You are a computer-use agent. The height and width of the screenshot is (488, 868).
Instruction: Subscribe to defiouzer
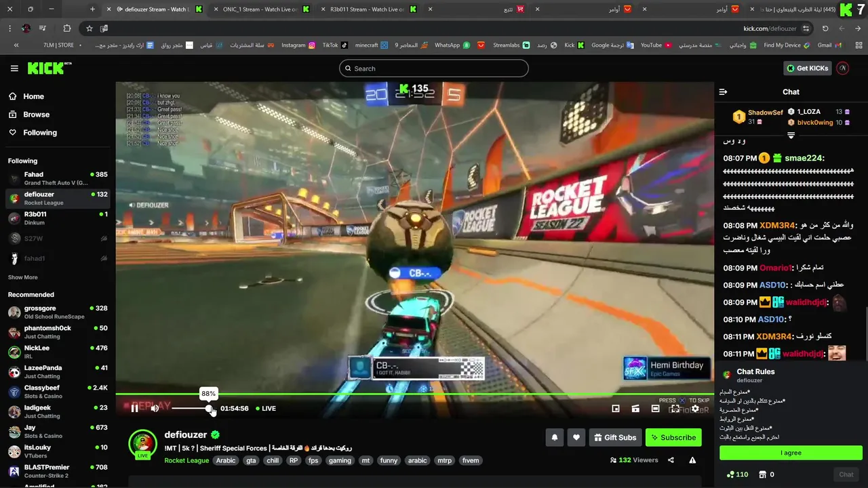click(673, 438)
